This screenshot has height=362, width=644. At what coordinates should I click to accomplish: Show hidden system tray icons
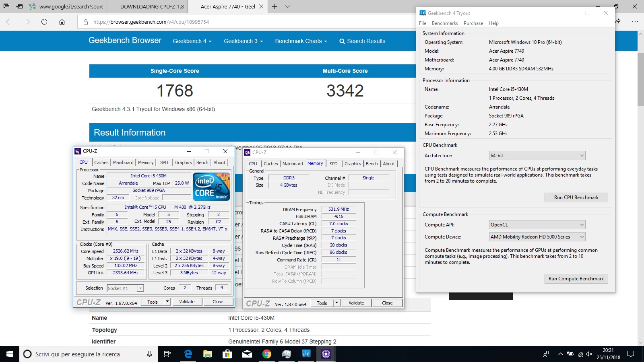click(x=560, y=354)
